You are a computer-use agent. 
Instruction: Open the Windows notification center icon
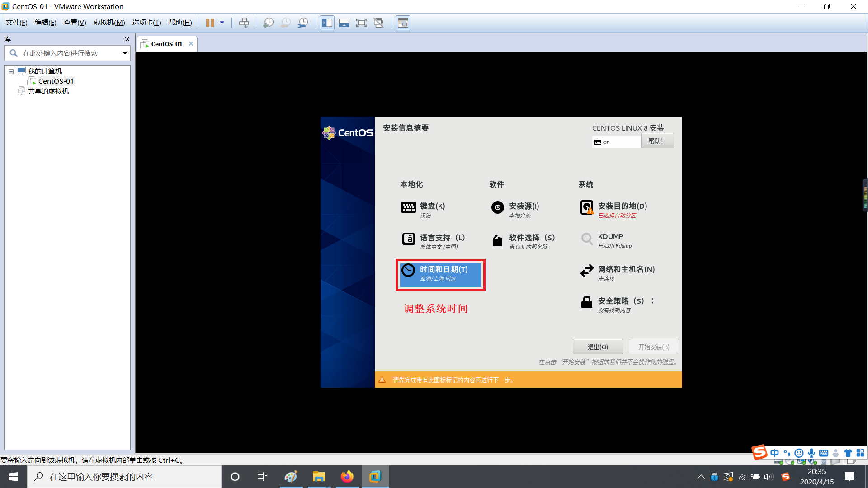[849, 477]
